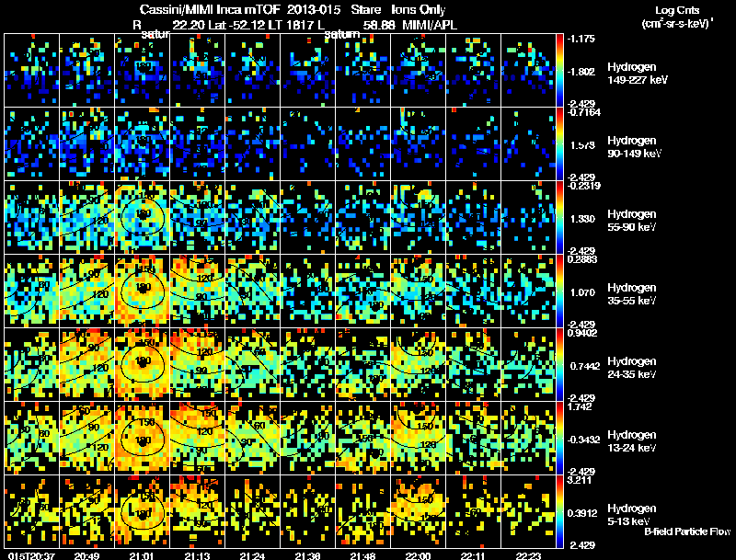The width and height of the screenshot is (736, 560).
Task: Click the '0.9402' color scale value
Action: (582, 333)
